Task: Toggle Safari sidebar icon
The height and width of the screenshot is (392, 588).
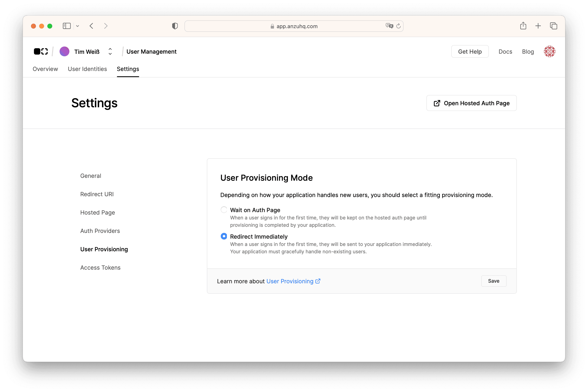Action: tap(67, 26)
